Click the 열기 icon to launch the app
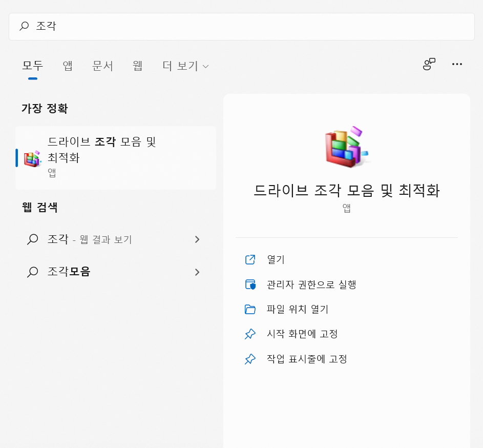483x448 pixels. pos(250,259)
